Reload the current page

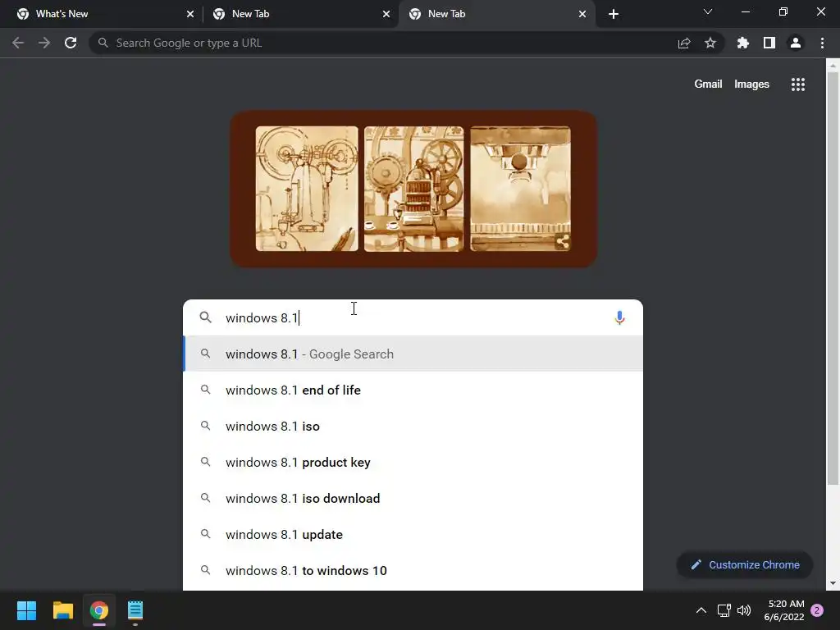point(71,43)
